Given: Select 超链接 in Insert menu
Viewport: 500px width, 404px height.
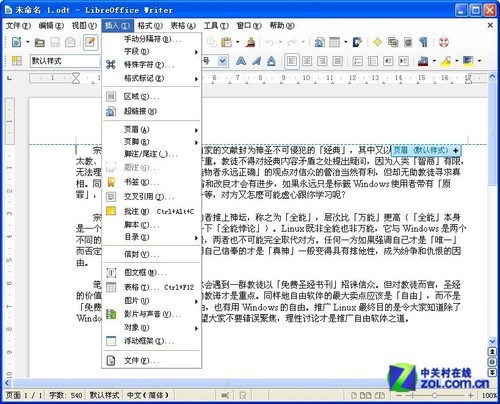Looking at the screenshot, I should pyautogui.click(x=152, y=111).
